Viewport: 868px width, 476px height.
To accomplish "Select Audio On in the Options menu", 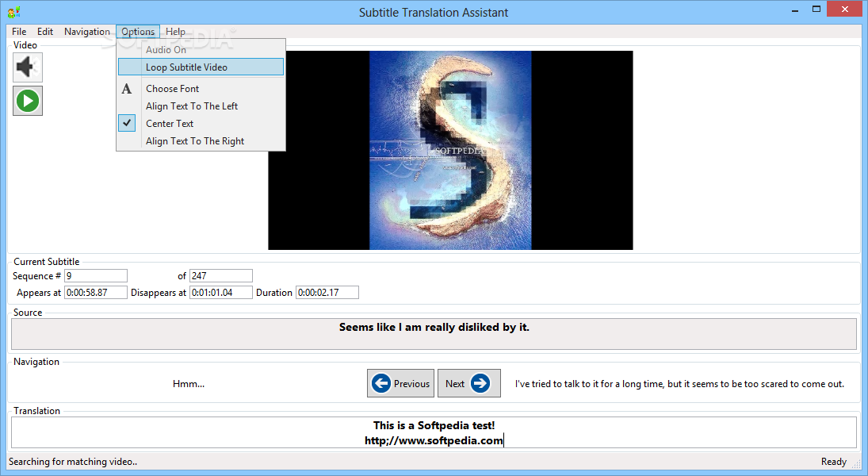I will (x=201, y=50).
